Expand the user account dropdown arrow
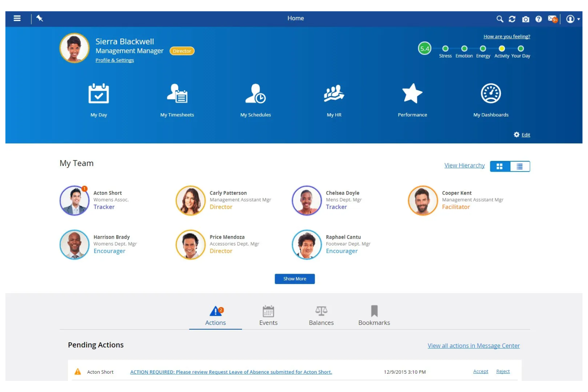The height and width of the screenshot is (392, 588). (578, 19)
